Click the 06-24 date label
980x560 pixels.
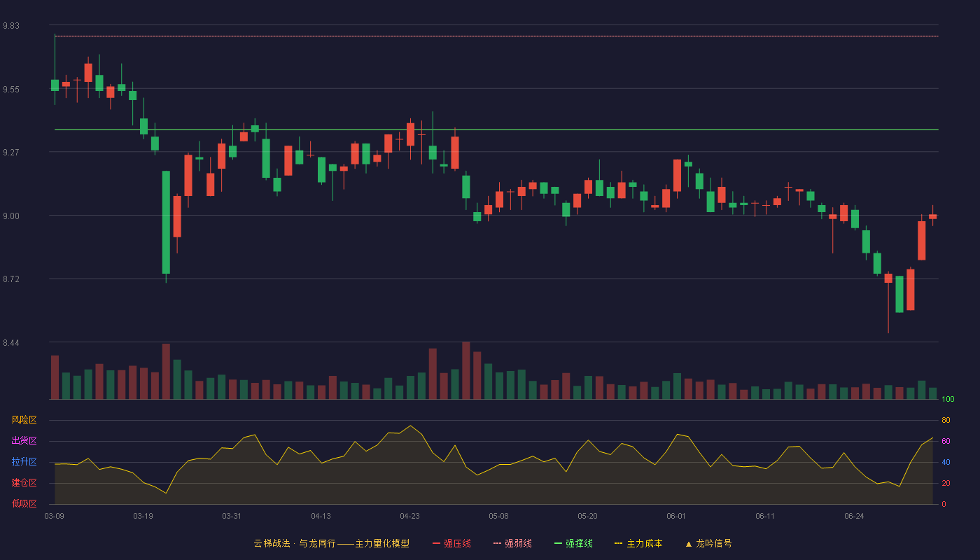point(854,517)
